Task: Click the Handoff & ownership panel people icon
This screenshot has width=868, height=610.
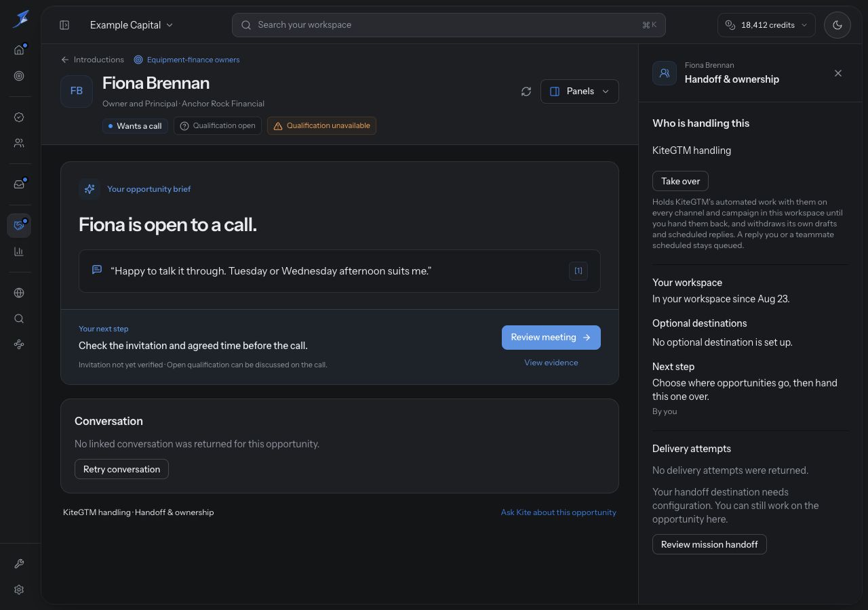Action: point(665,73)
